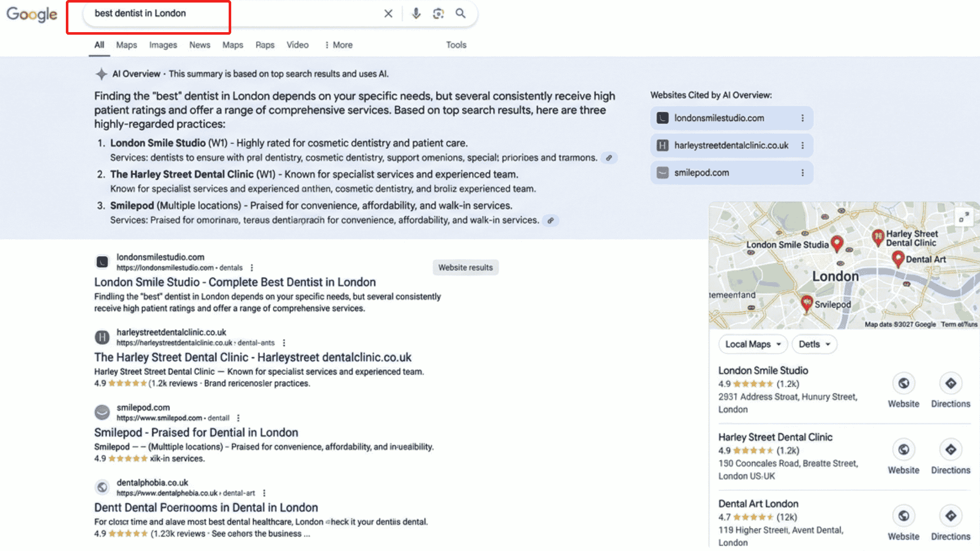Click the Website results button

coord(465,267)
